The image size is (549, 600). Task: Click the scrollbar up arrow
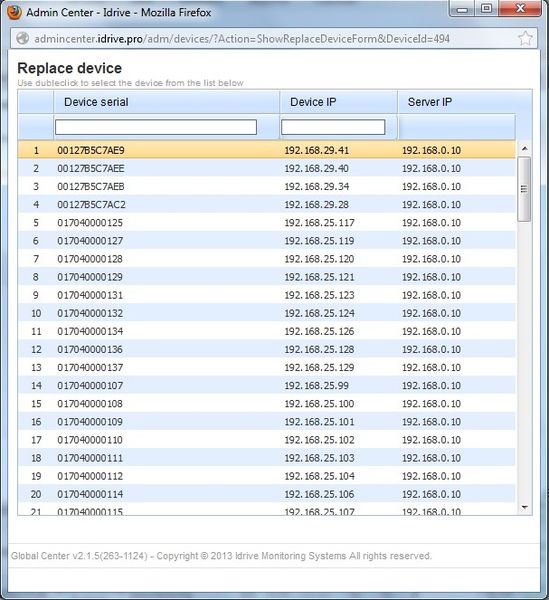point(525,148)
